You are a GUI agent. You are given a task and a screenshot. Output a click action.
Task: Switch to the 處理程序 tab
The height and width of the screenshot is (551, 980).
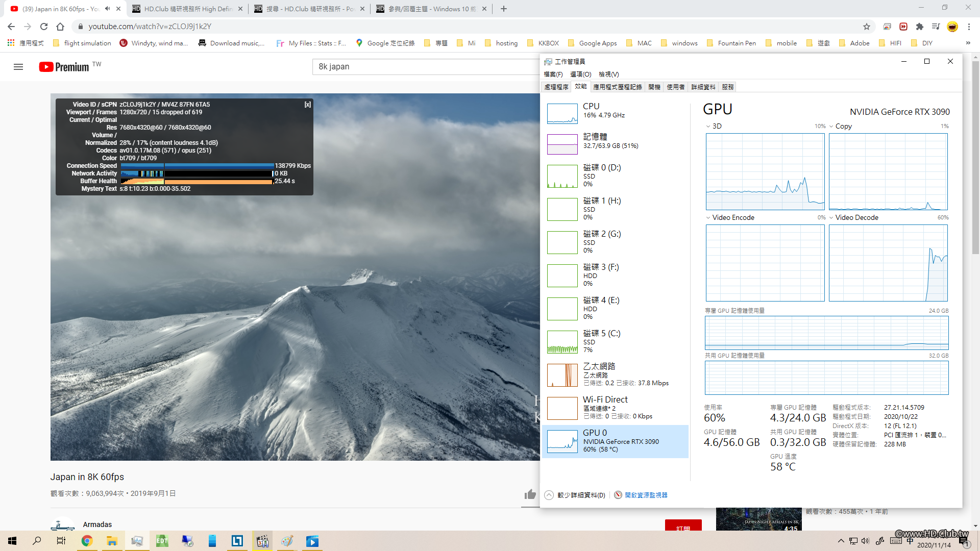tap(556, 87)
